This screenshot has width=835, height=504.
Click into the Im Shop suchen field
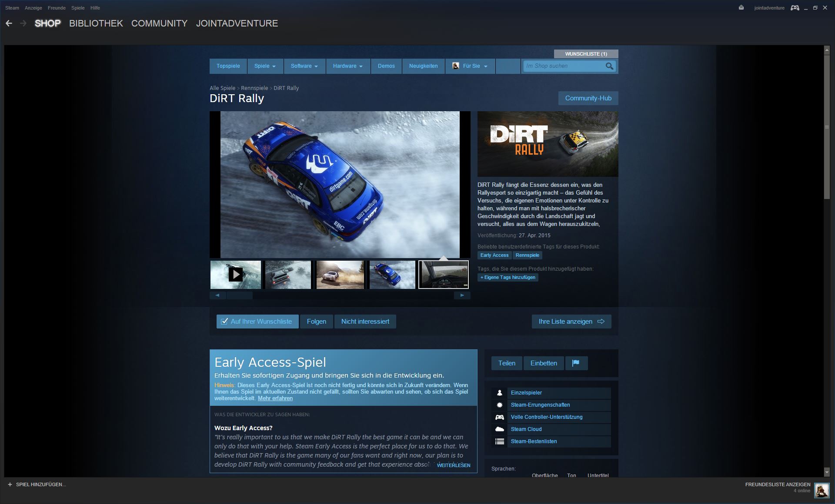563,66
